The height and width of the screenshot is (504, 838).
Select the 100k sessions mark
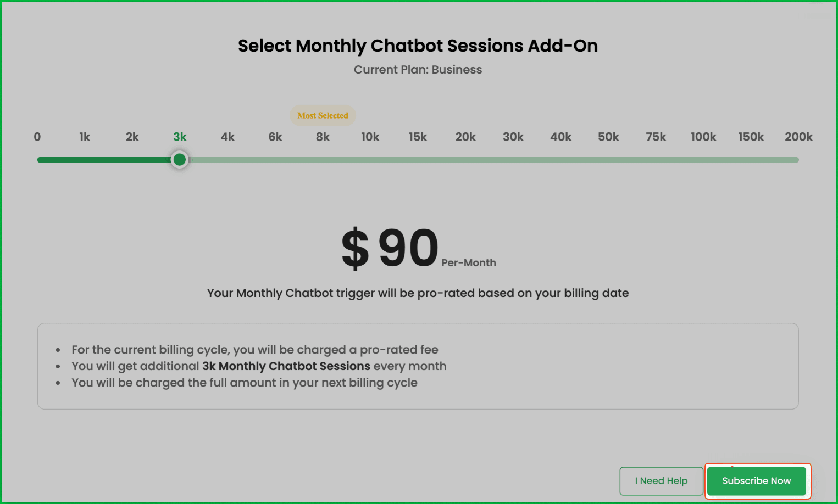click(x=703, y=137)
